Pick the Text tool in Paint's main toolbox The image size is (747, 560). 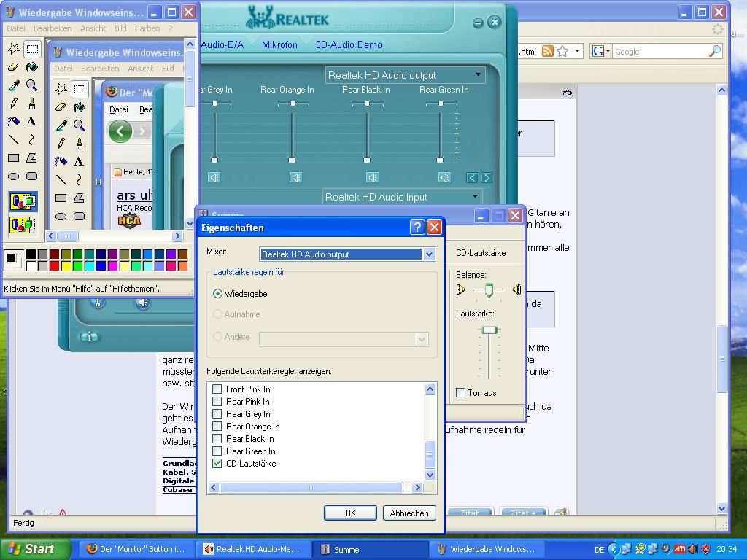click(x=32, y=122)
